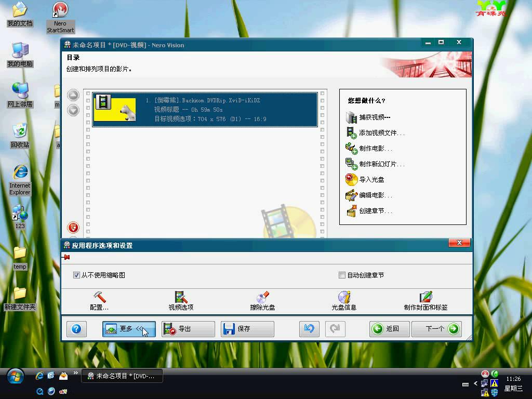Expand the Quick Launch overflow chevron

[x=76, y=373]
